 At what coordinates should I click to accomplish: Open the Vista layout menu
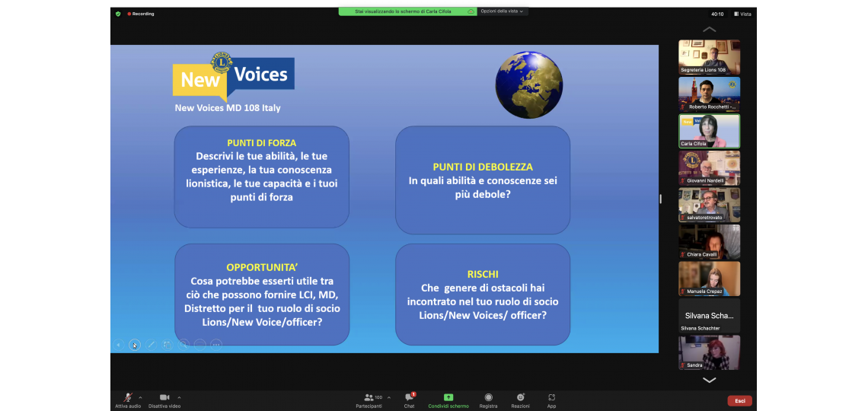(742, 14)
